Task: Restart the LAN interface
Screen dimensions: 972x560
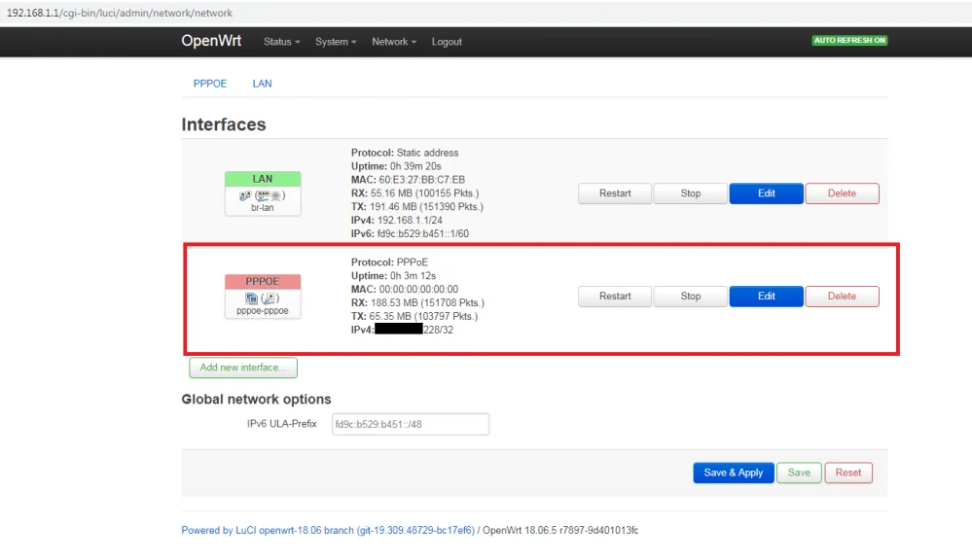Action: click(x=615, y=193)
